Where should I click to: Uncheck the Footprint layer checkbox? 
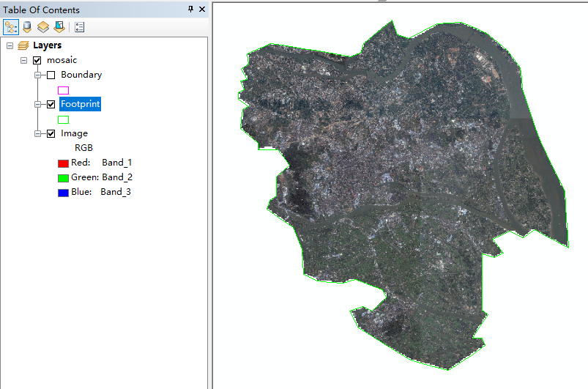click(51, 104)
